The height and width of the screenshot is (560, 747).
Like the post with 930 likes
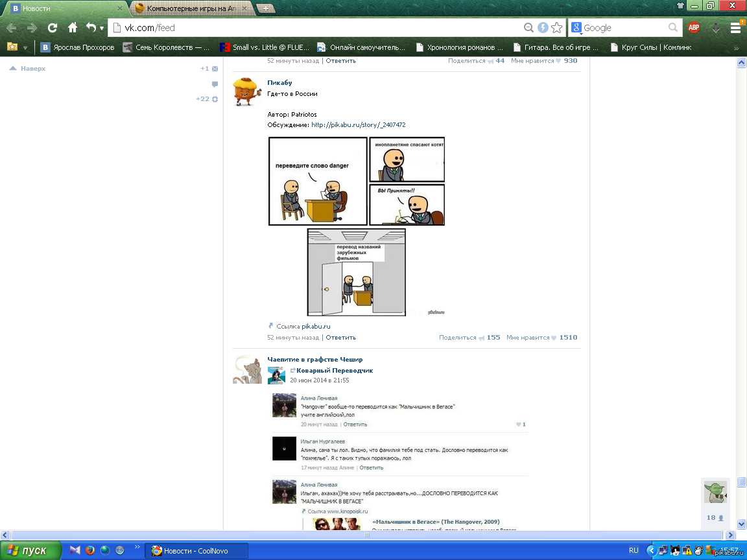tap(544, 61)
